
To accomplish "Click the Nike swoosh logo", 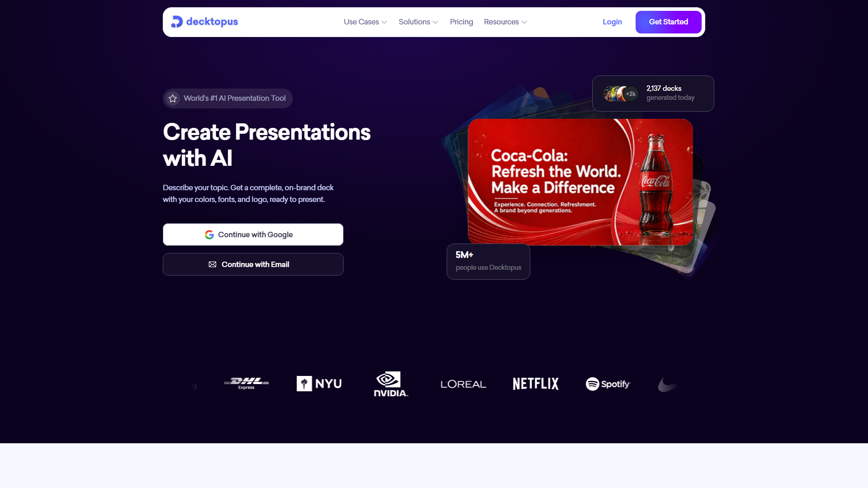I will coord(667,385).
